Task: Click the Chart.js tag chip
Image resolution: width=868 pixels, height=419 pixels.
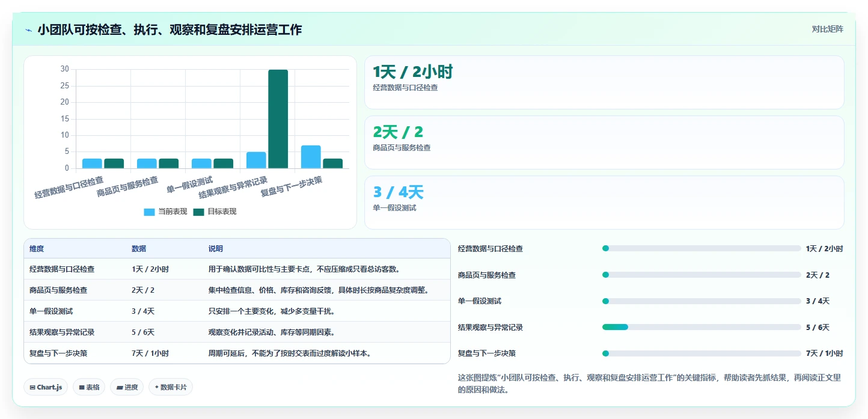Action: coord(46,387)
